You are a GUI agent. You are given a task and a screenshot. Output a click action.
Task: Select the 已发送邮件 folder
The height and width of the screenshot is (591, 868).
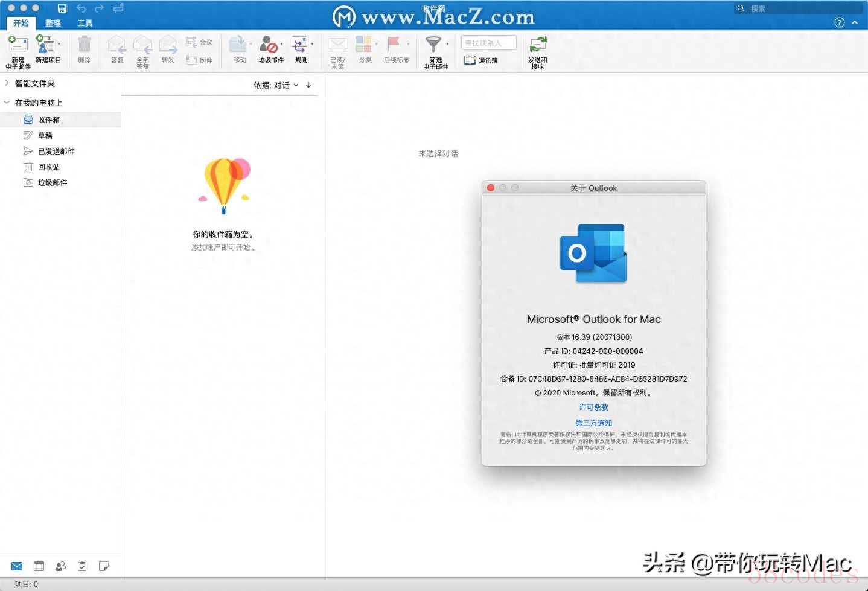click(60, 151)
